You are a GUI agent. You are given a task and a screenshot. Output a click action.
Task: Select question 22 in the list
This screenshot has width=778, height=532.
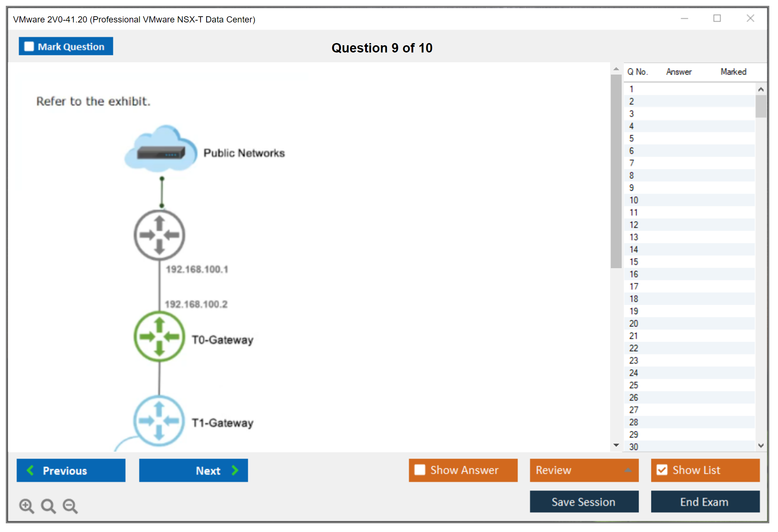[634, 348]
